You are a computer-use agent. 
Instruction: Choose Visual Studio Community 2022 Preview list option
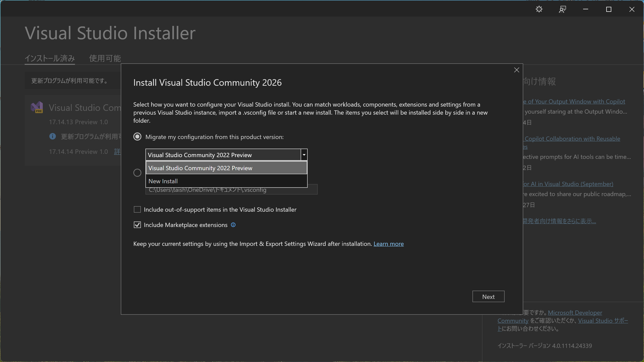226,168
